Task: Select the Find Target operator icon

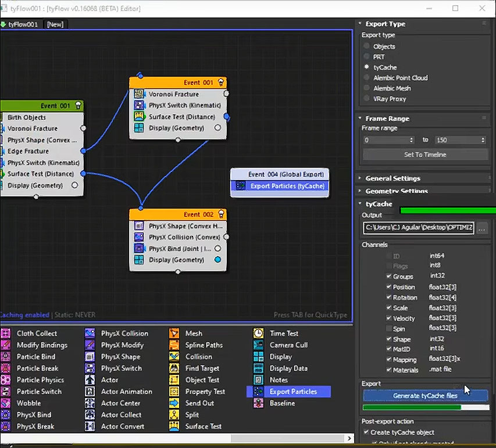Action: point(174,368)
